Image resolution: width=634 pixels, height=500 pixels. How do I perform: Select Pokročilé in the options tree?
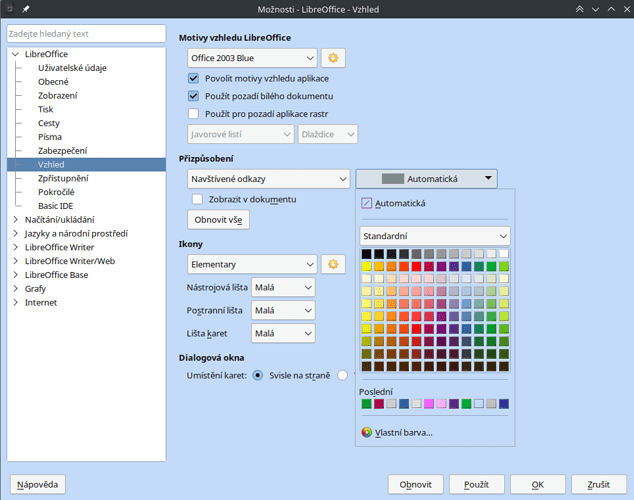56,192
